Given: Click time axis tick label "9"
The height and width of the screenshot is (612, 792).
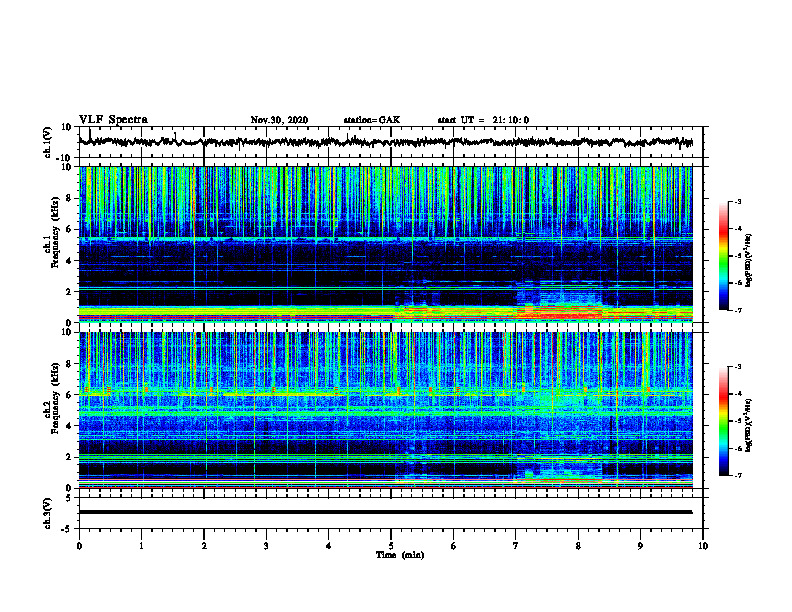Looking at the screenshot, I should coord(640,546).
